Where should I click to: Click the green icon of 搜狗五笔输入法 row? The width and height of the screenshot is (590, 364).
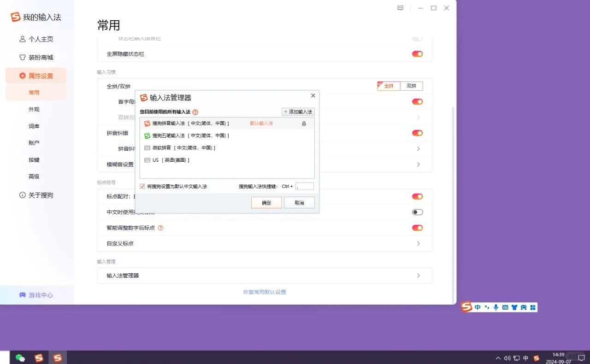coord(147,135)
